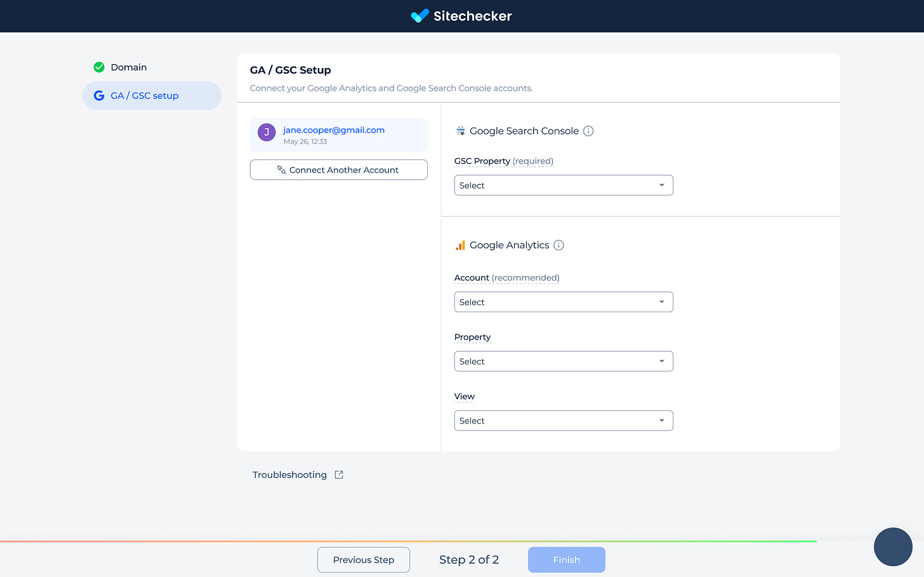The width and height of the screenshot is (924, 577).
Task: Click Connect Another Account button
Action: click(x=339, y=169)
